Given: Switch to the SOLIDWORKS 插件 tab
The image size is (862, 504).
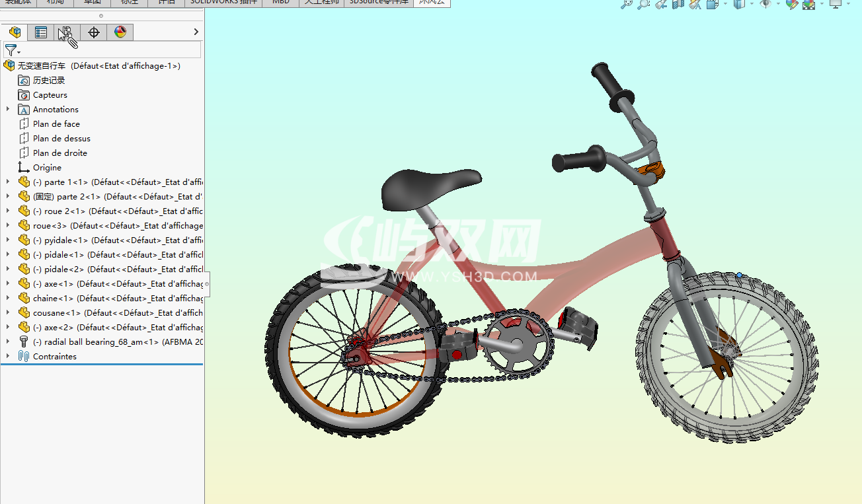Looking at the screenshot, I should point(223,3).
